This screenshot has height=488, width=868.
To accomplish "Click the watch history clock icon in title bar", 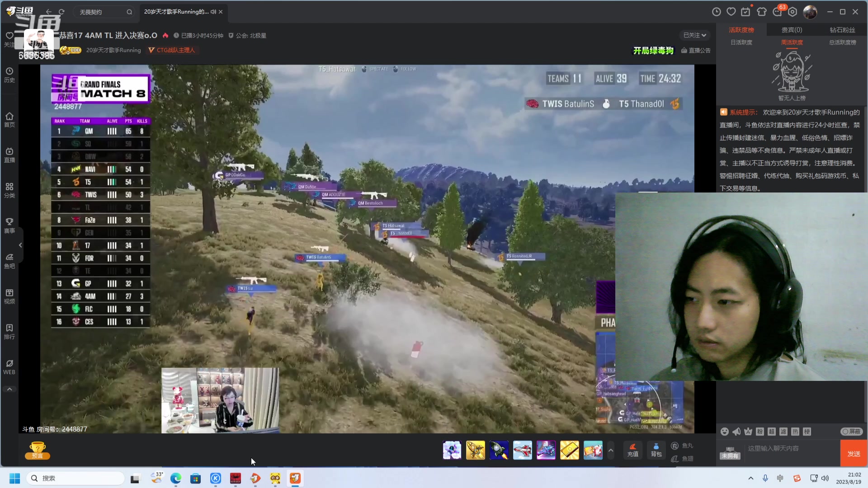I will pos(716,12).
